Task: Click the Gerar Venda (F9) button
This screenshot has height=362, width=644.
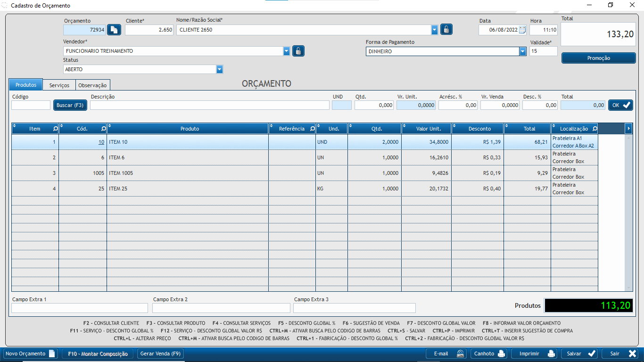Action: pyautogui.click(x=160, y=354)
